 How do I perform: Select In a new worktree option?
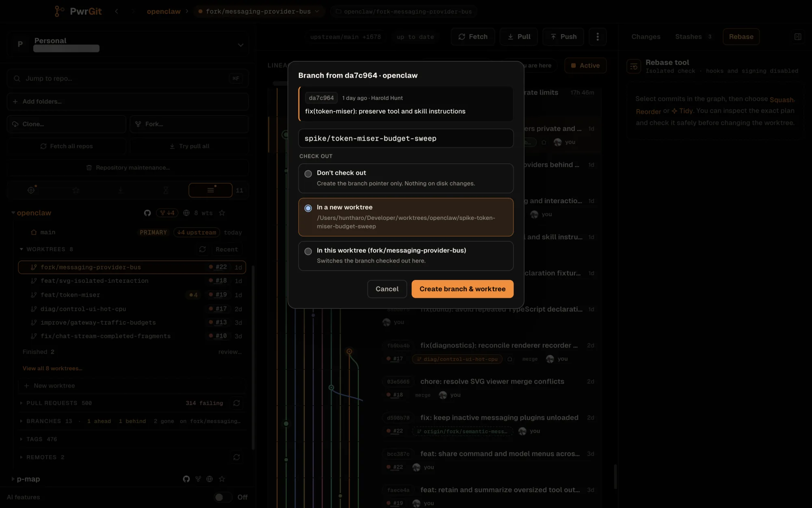pos(406,217)
